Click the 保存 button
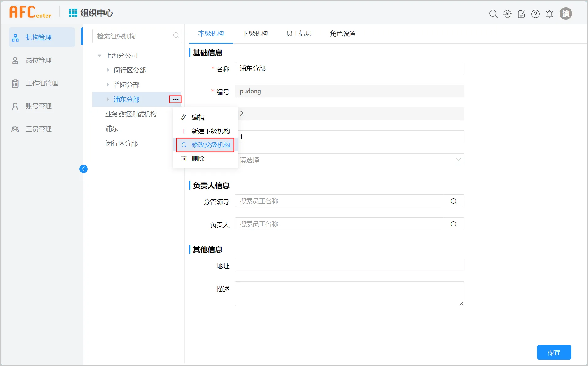The image size is (588, 366). 554,353
